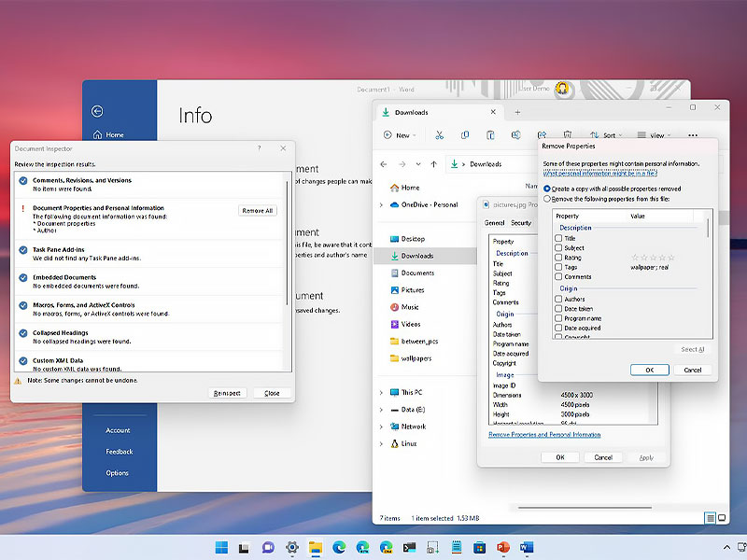Click the user account avatar in Word
747x560 pixels.
pyautogui.click(x=562, y=89)
